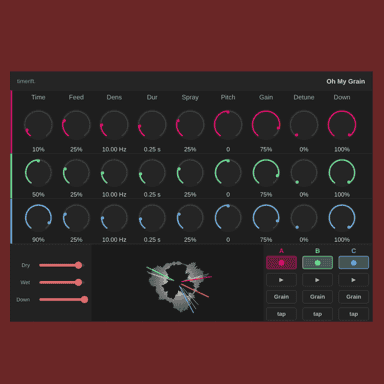Click the green Time knob at 50%

click(x=38, y=172)
